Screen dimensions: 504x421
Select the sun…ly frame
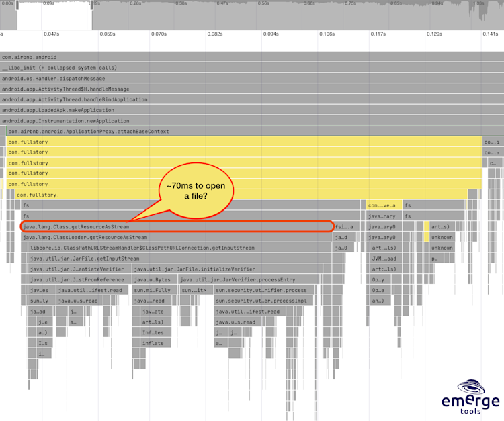pyautogui.click(x=42, y=301)
